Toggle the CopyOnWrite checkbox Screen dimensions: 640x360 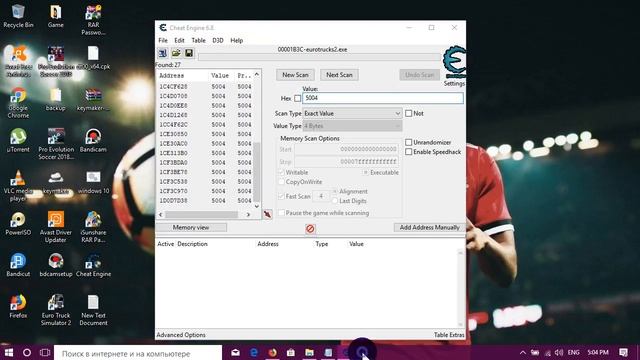coord(281,182)
